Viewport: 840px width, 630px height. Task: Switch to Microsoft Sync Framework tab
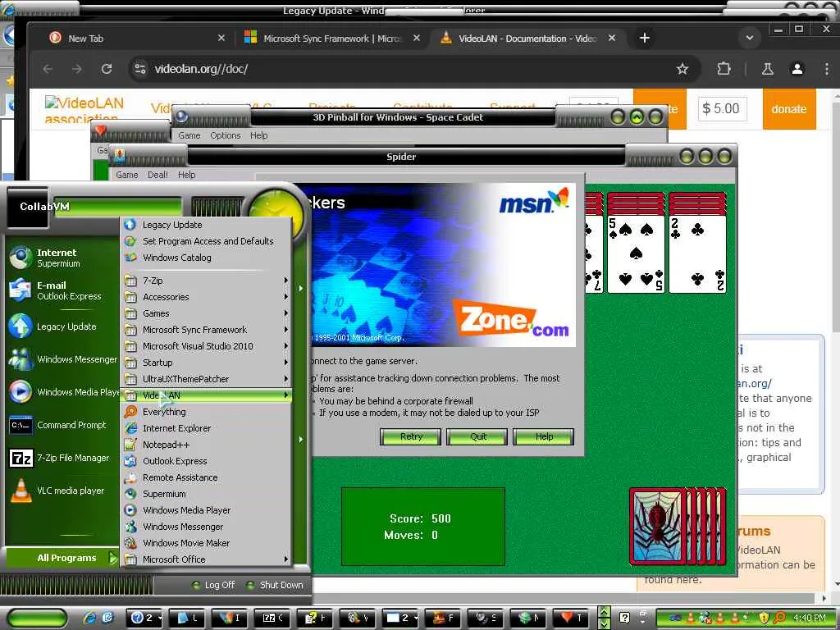click(x=325, y=38)
